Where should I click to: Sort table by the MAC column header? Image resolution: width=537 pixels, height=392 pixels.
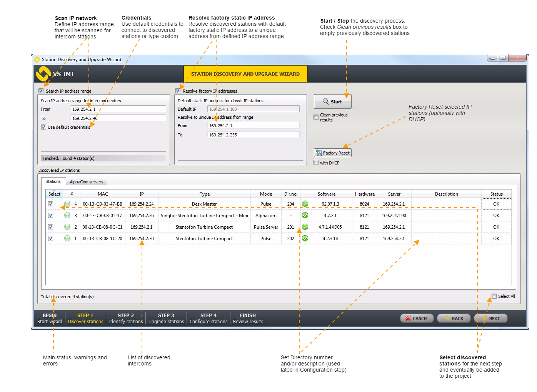pyautogui.click(x=103, y=194)
